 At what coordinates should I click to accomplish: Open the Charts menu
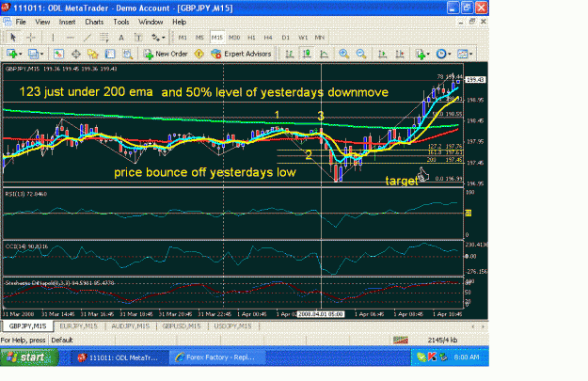(94, 22)
